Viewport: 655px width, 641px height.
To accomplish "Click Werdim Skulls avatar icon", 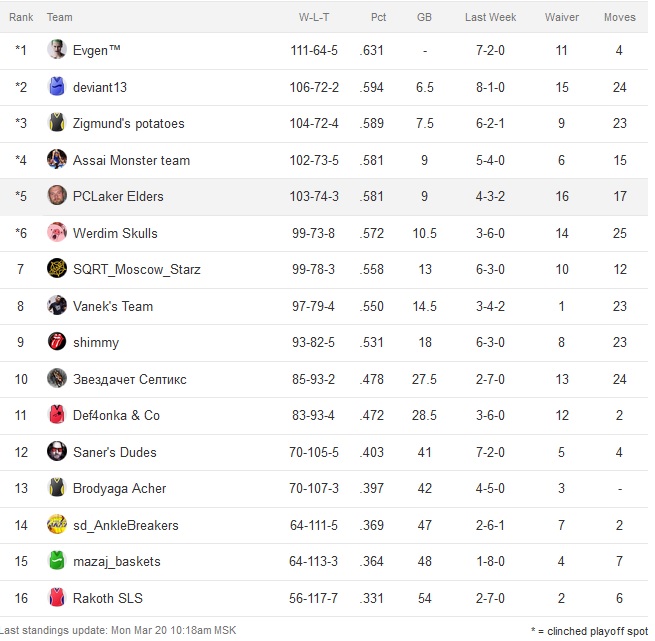I will [x=57, y=233].
